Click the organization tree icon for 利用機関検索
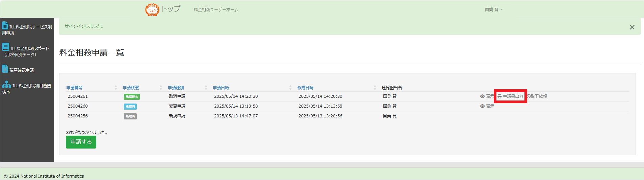The height and width of the screenshot is (180, 644). click(6, 84)
